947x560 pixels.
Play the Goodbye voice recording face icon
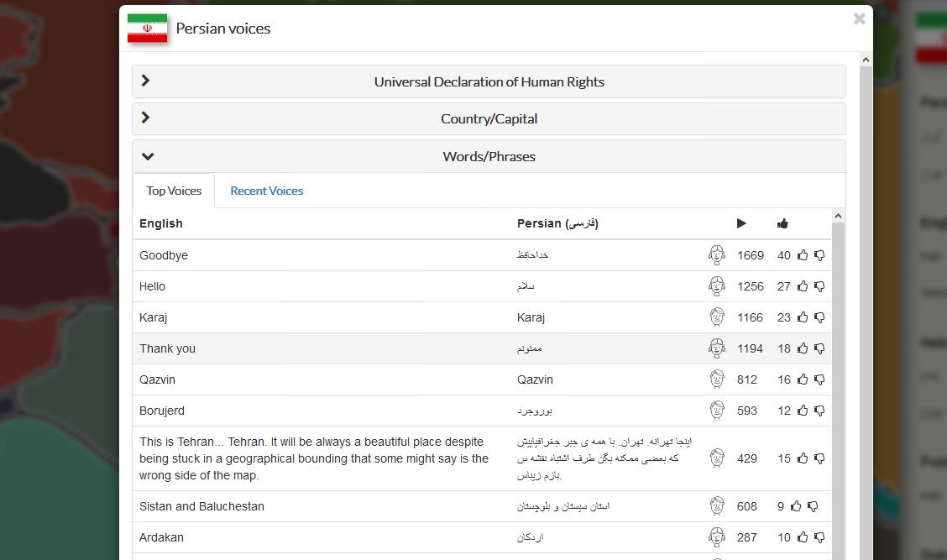tap(716, 255)
